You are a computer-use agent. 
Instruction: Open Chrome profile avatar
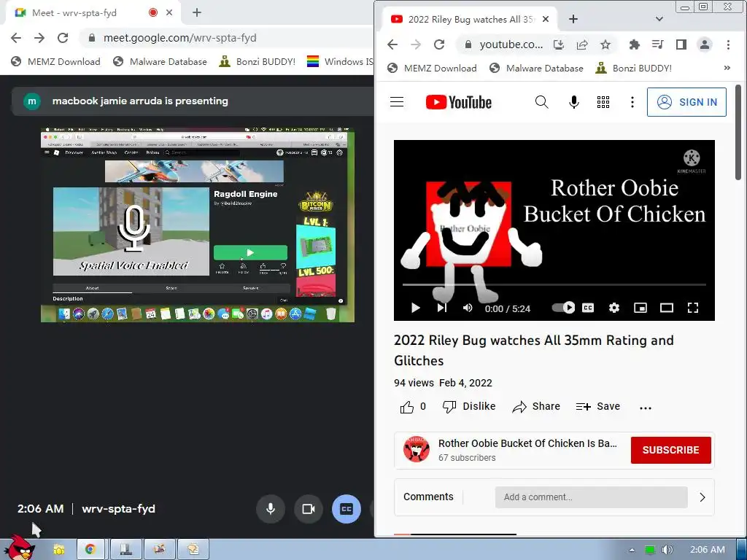pyautogui.click(x=705, y=44)
